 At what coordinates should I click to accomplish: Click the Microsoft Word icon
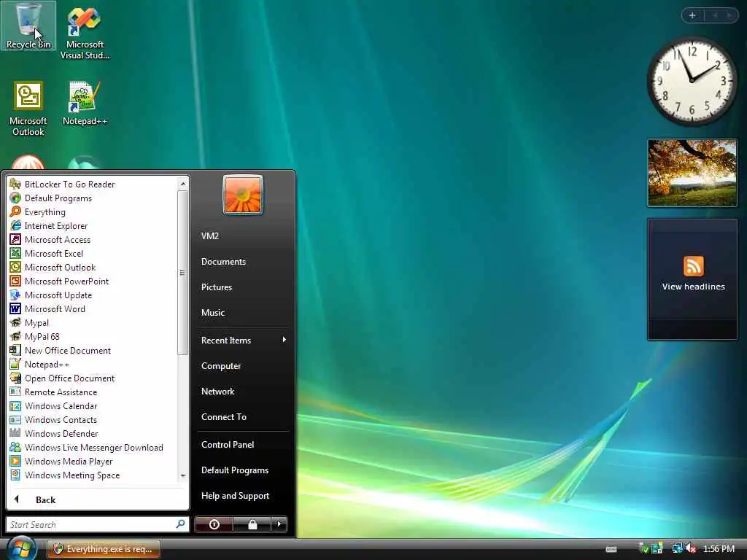click(x=15, y=308)
